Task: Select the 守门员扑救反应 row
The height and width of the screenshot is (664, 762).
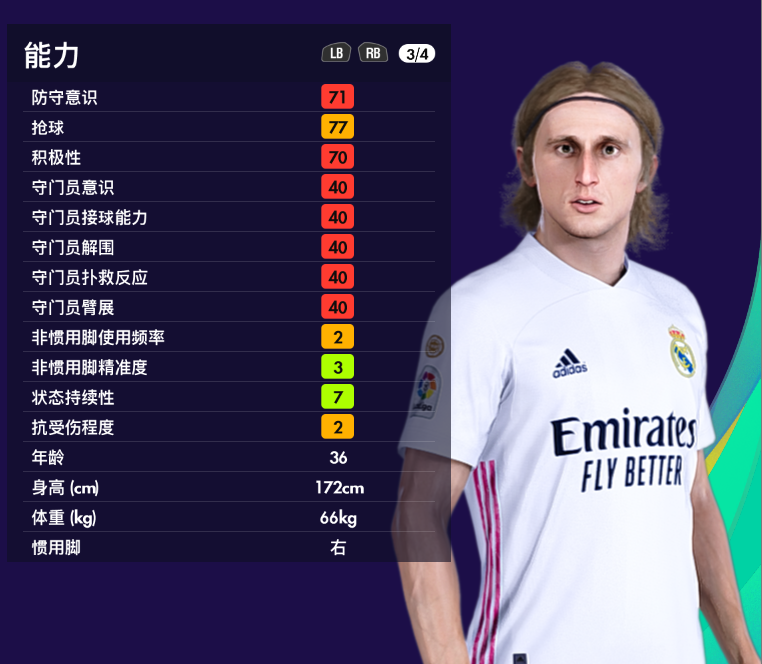Action: (229, 277)
